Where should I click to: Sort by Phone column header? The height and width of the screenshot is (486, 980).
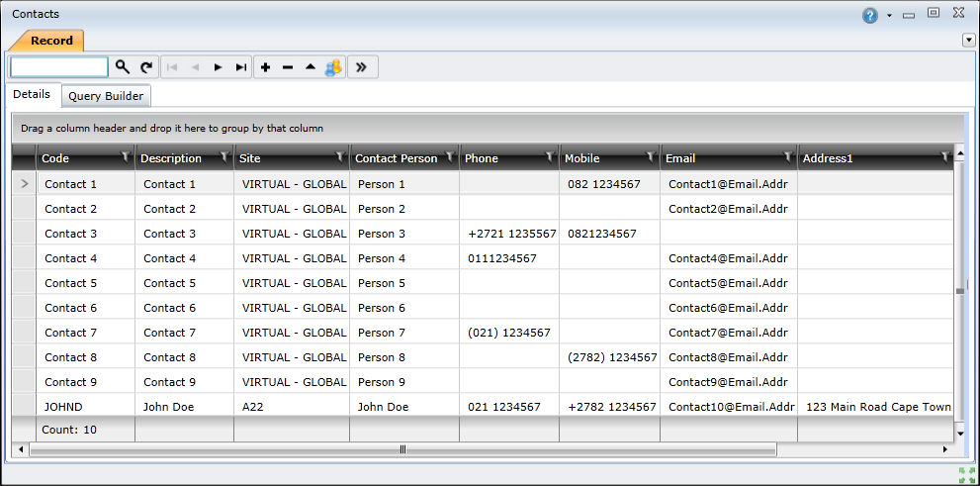(x=482, y=159)
